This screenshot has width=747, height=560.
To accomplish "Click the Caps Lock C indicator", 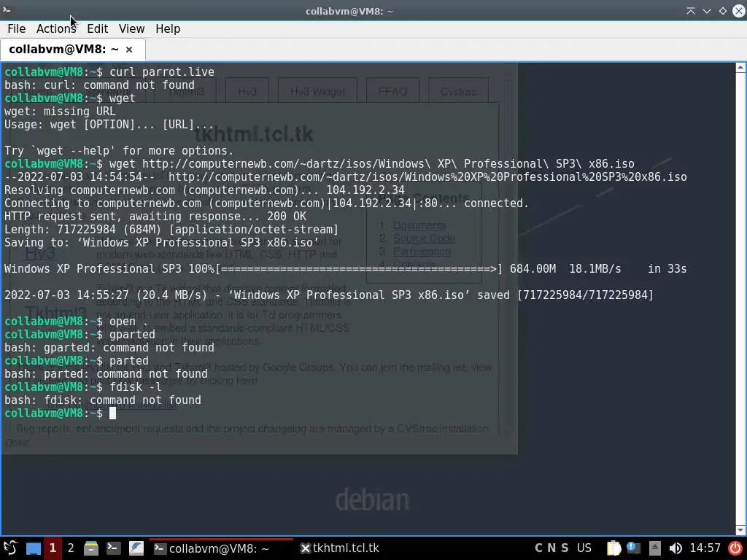I will 539,548.
